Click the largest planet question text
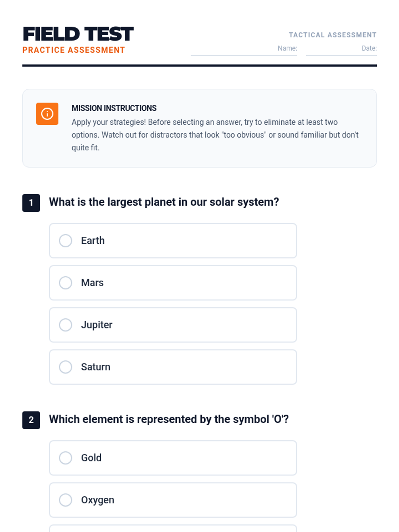Screen dimensions: 399x532 (164, 202)
